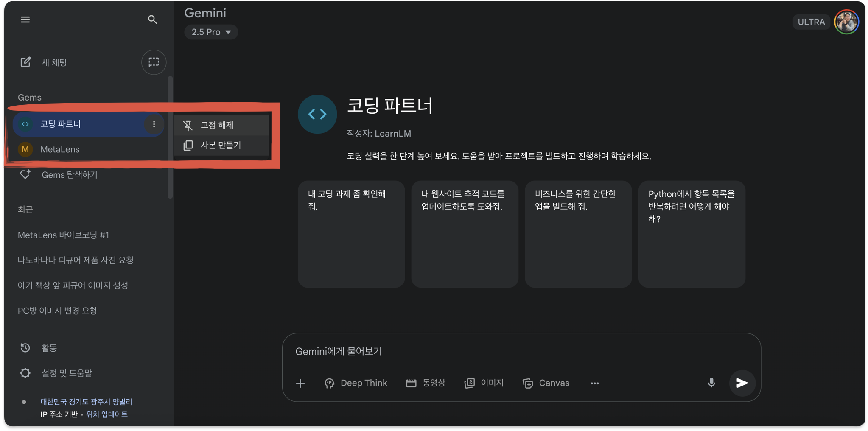
Task: Choose suggestion Python에서 항목 목록을 반복하려면
Action: (x=692, y=234)
